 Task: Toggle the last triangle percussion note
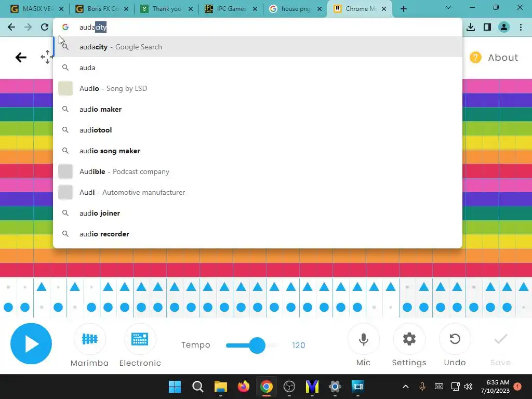pyautogui.click(x=524, y=287)
